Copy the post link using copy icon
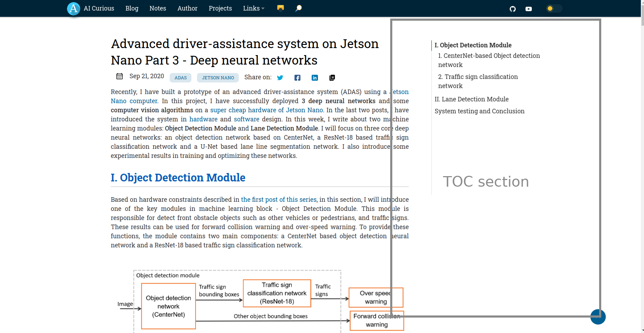Image resolution: width=644 pixels, height=333 pixels. 332,78
